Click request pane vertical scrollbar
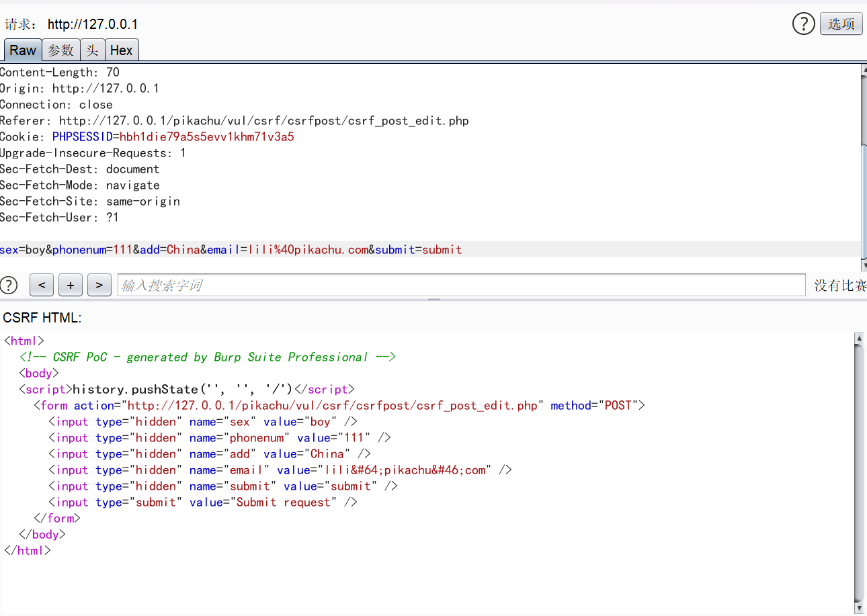Image resolution: width=867 pixels, height=616 pixels. [x=864, y=168]
